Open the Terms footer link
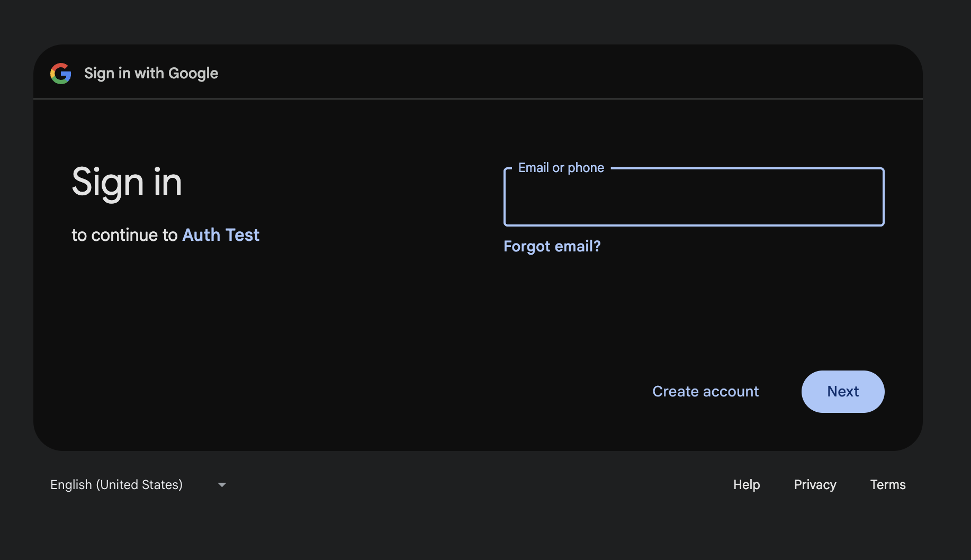This screenshot has width=971, height=560. click(887, 485)
